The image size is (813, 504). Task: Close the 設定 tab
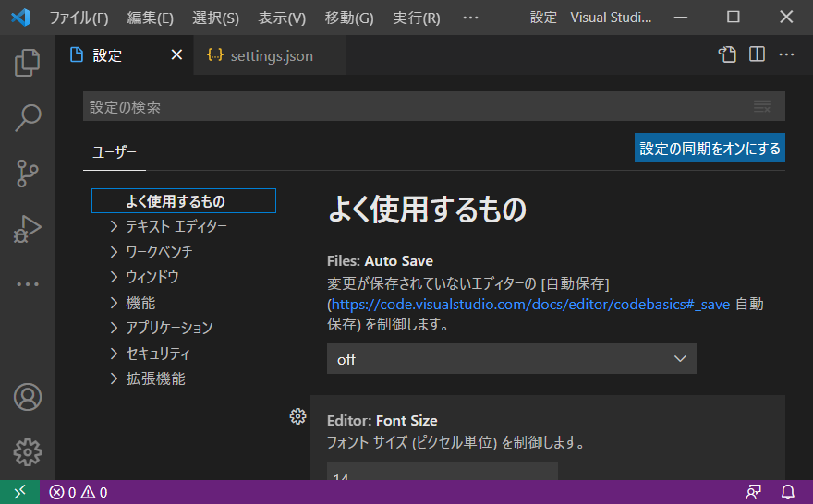(x=176, y=54)
